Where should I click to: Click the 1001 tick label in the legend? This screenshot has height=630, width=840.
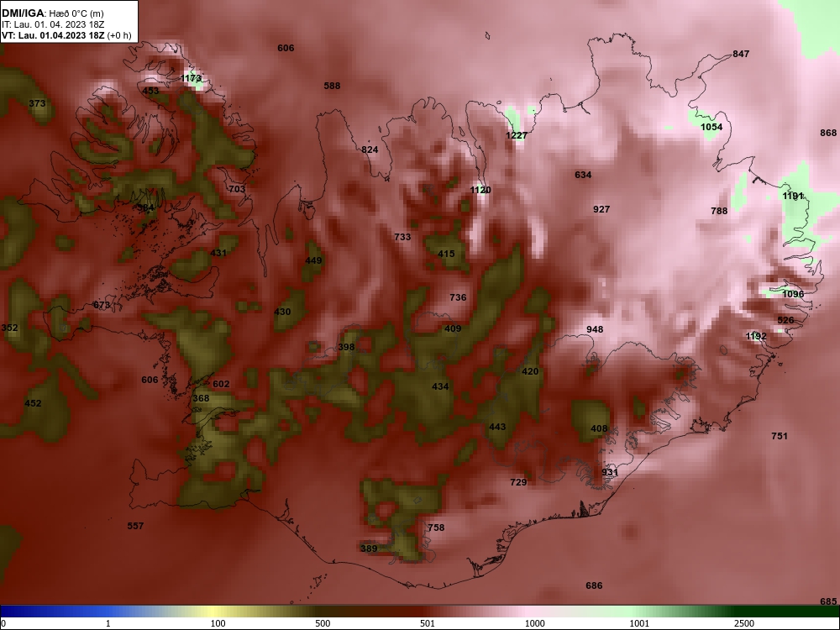tap(639, 623)
